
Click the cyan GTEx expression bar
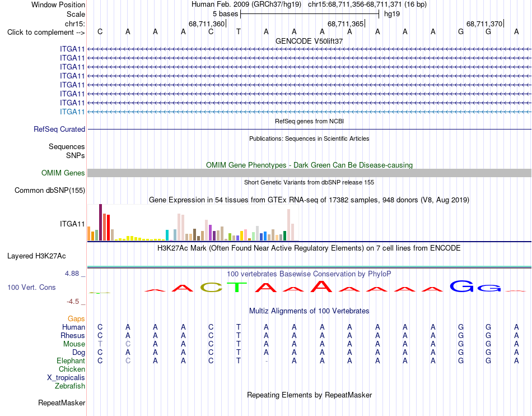(x=167, y=235)
